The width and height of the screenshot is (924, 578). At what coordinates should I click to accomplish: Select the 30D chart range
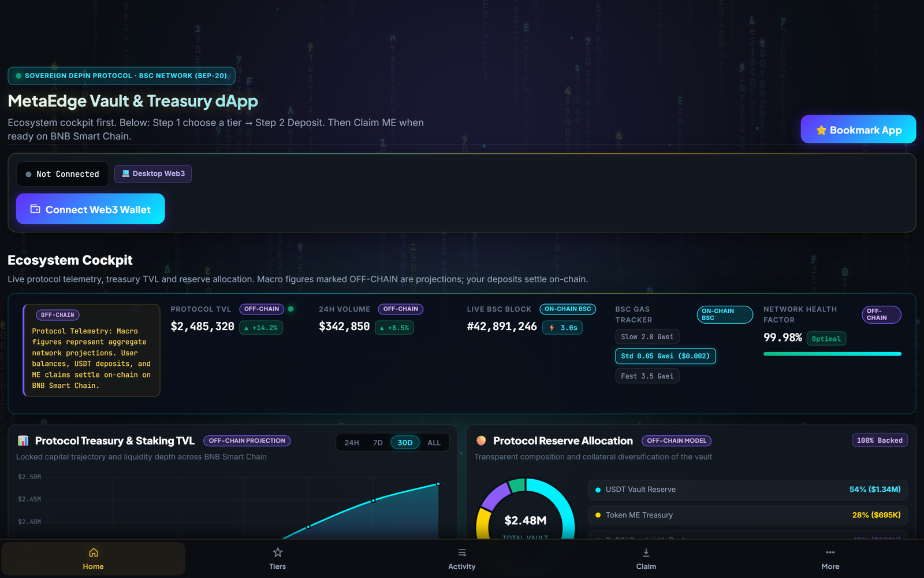(x=405, y=443)
